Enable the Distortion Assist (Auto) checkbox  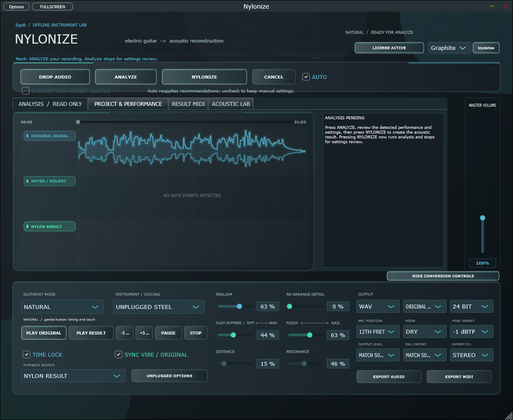[26, 91]
